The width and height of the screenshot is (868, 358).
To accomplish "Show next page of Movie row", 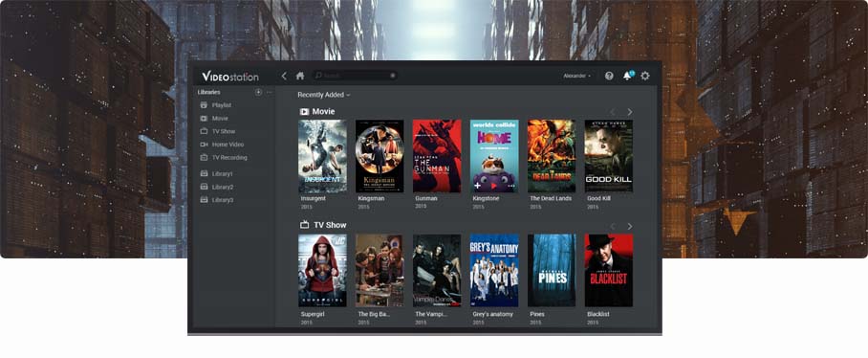I will click(x=629, y=112).
